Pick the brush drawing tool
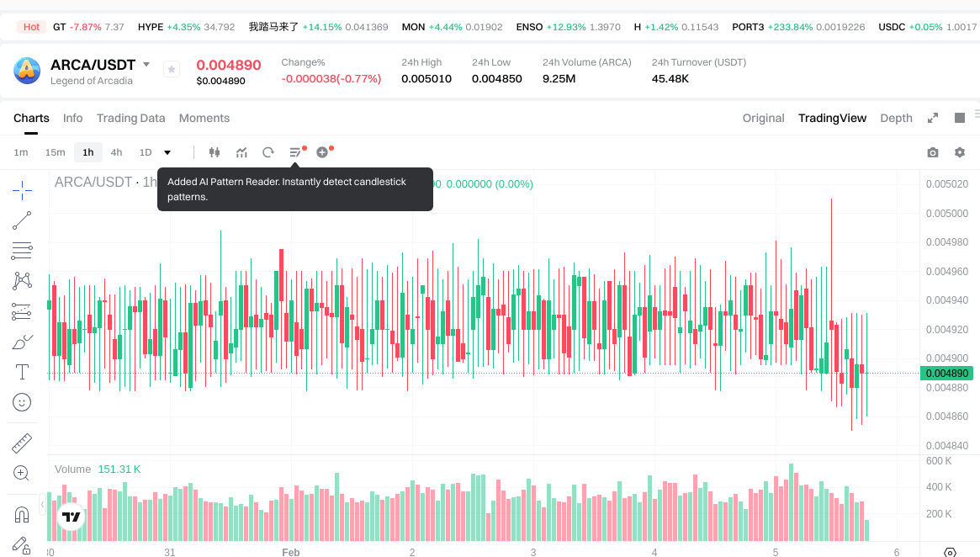This screenshot has width=980, height=557. coord(22,342)
